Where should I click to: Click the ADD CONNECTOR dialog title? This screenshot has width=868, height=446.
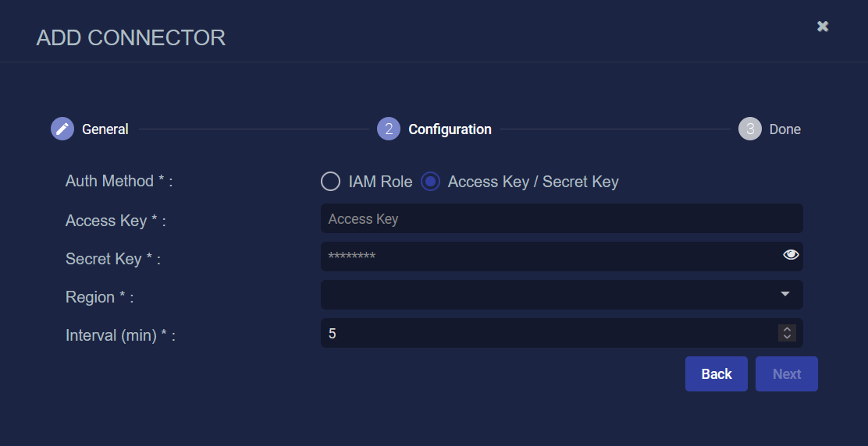(x=131, y=37)
